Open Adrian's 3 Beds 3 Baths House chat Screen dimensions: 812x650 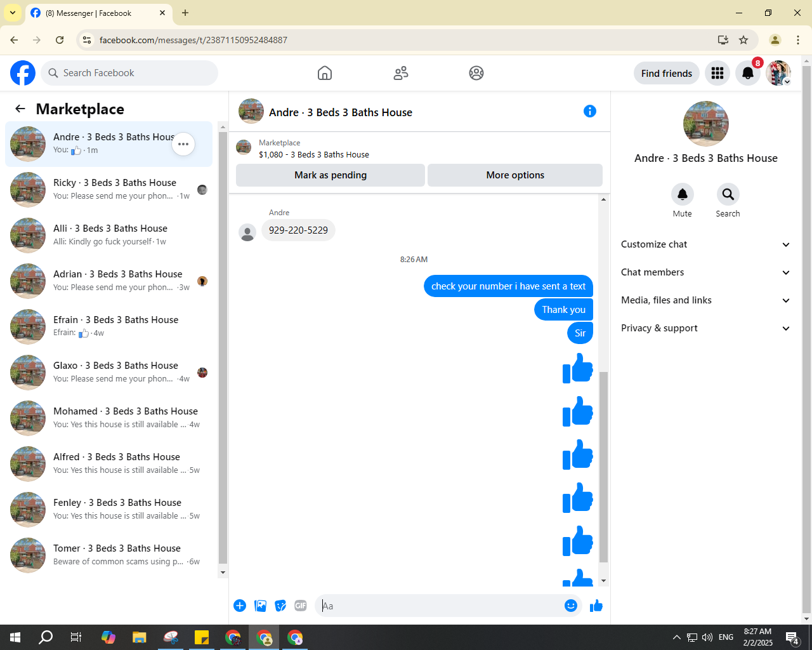tap(109, 281)
